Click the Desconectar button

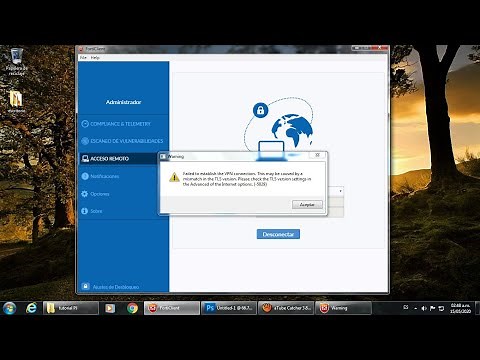(x=278, y=234)
